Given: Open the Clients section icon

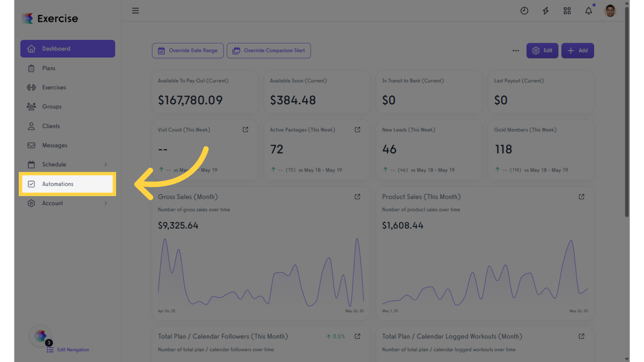Looking at the screenshot, I should coord(31,126).
